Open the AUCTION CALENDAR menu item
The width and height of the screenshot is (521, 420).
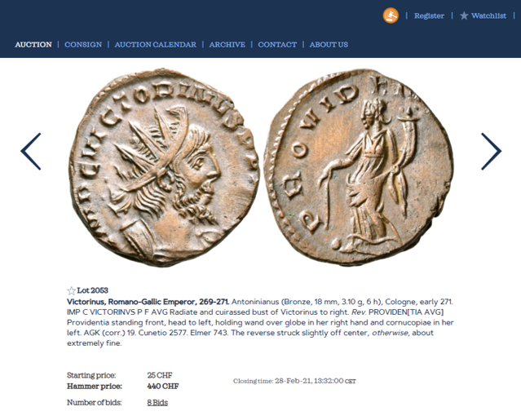pos(156,45)
